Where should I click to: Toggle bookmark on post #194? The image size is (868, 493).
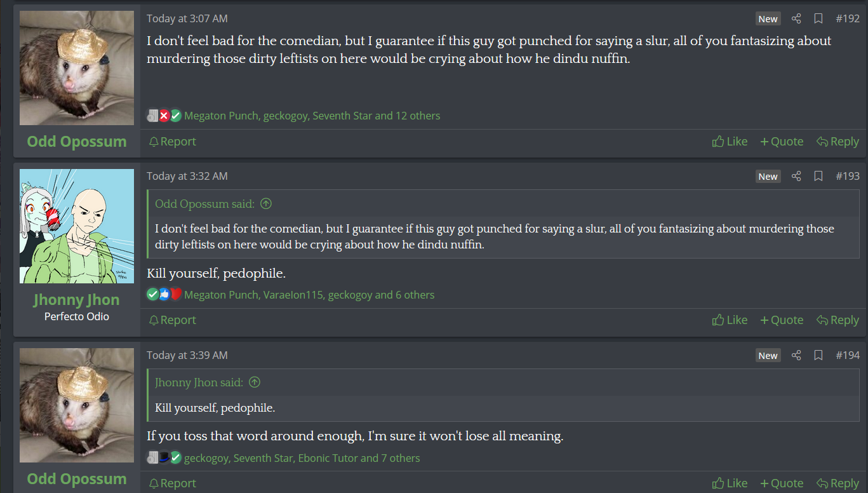click(x=818, y=355)
